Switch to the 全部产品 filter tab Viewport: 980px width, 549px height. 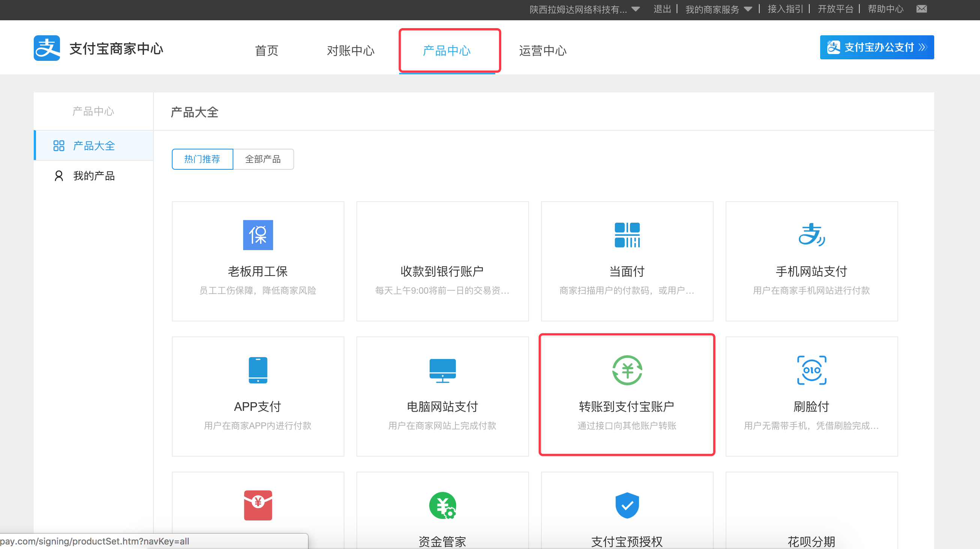pos(263,159)
